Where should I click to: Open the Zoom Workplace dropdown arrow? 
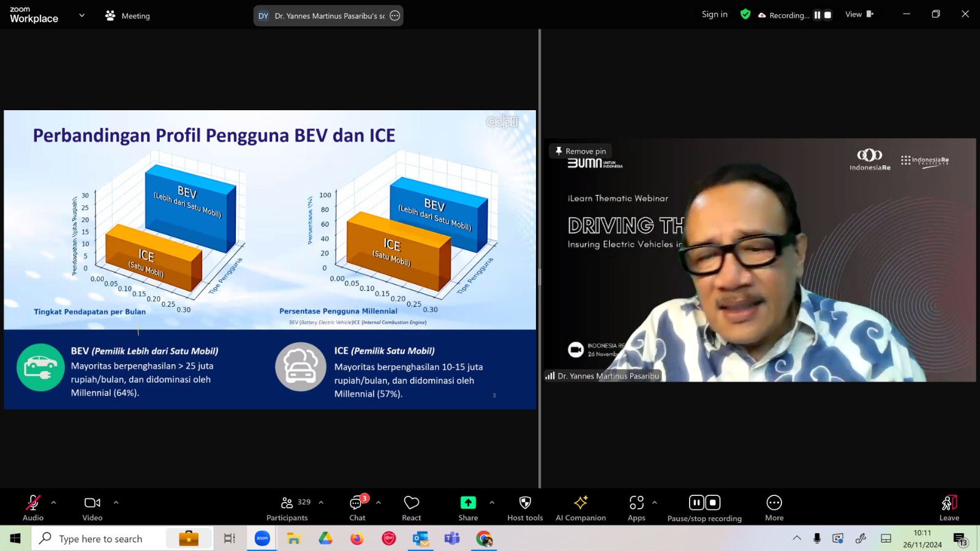(x=81, y=15)
